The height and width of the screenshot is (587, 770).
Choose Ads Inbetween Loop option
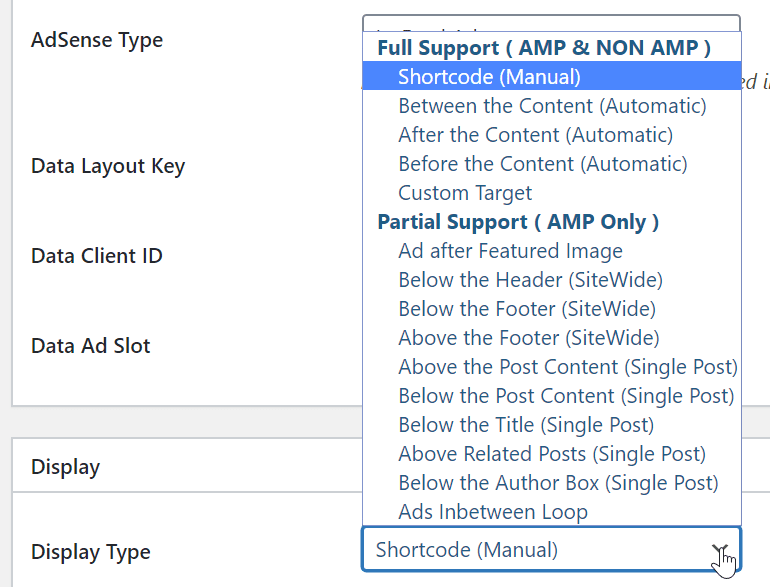[493, 512]
